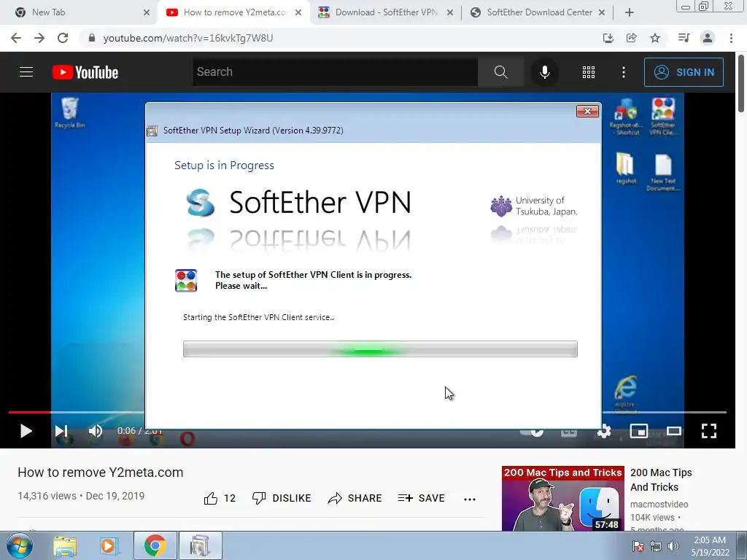Open the YouTube hamburger guide menu
The width and height of the screenshot is (747, 560).
click(26, 72)
